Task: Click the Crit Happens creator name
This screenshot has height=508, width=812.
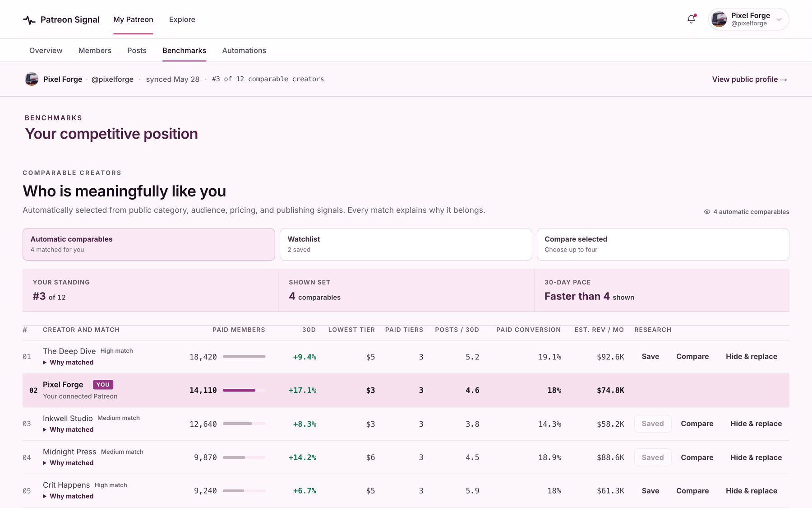Action: [66, 485]
